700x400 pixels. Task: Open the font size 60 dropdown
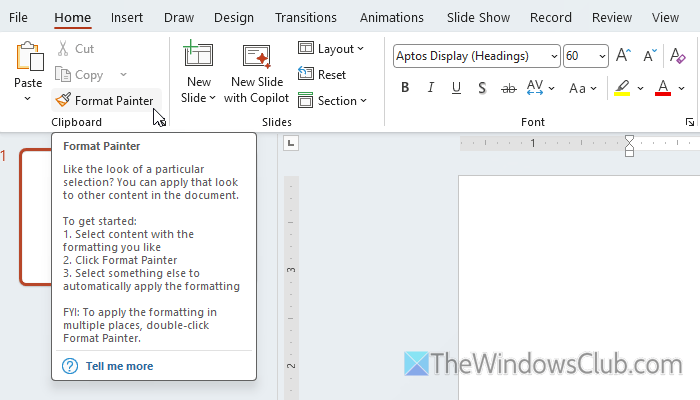[x=602, y=56]
